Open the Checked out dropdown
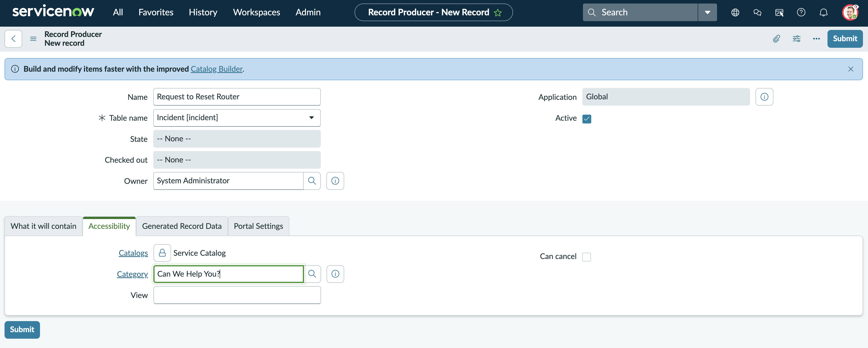Viewport: 868px width, 348px height. (236, 160)
